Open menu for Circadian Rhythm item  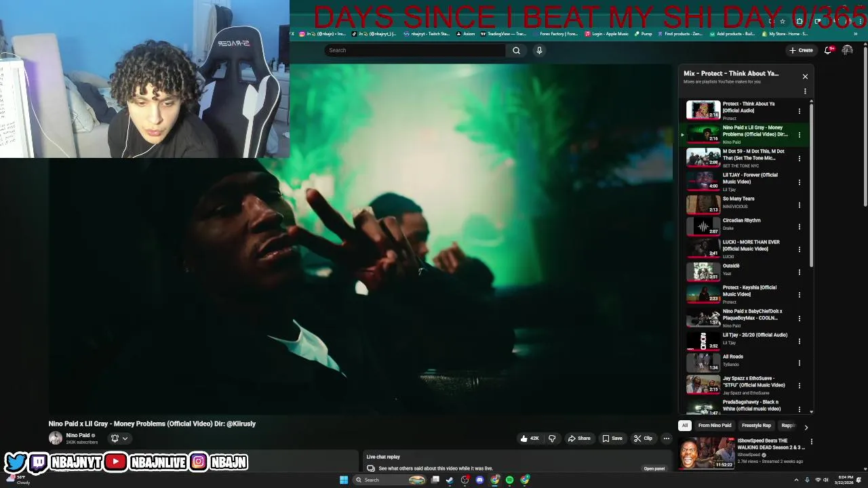point(799,226)
